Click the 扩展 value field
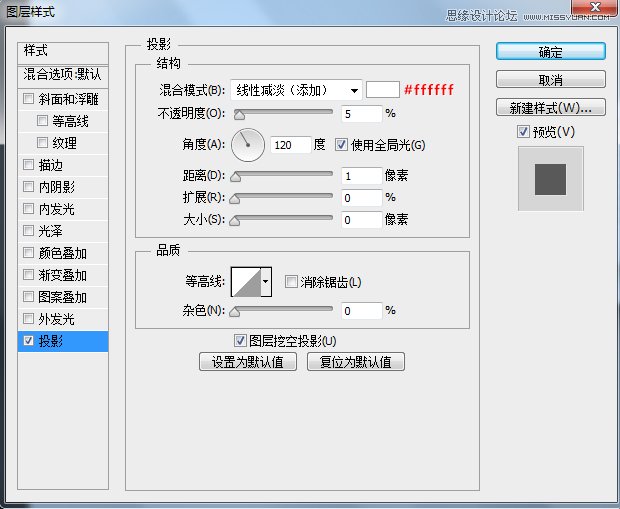 click(362, 198)
